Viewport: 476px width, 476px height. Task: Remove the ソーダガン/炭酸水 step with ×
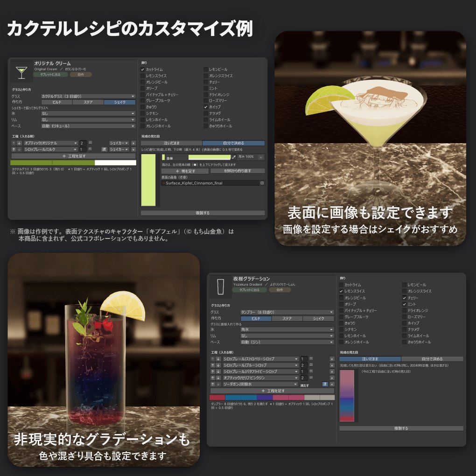332,385
